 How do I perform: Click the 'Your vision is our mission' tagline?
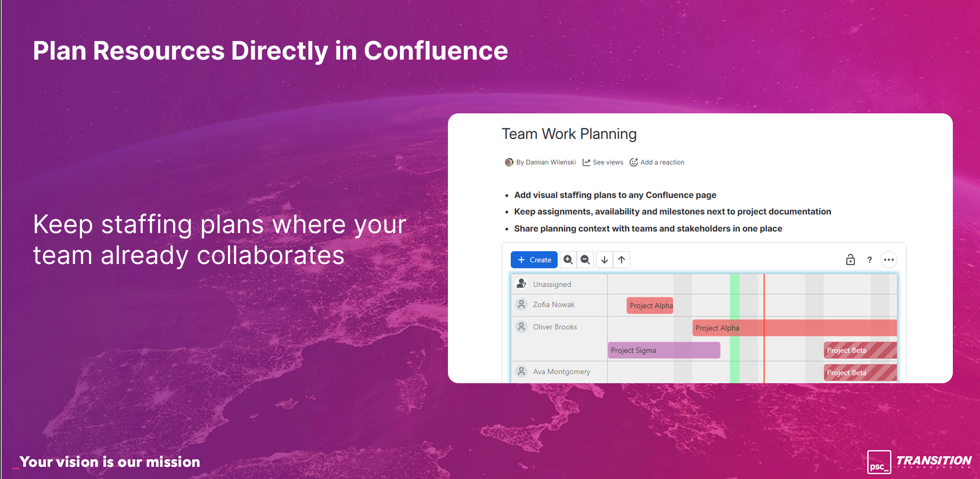coord(110,462)
